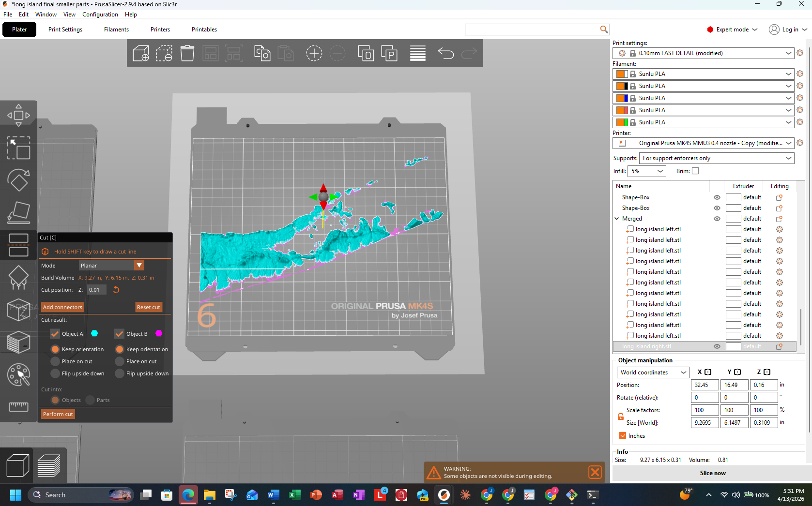812x506 pixels.
Task: Enable the Brim checkbox
Action: (695, 171)
